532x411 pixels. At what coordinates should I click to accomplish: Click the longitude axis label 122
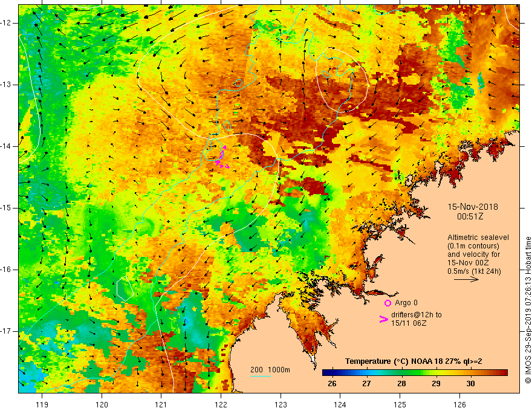[221, 404]
